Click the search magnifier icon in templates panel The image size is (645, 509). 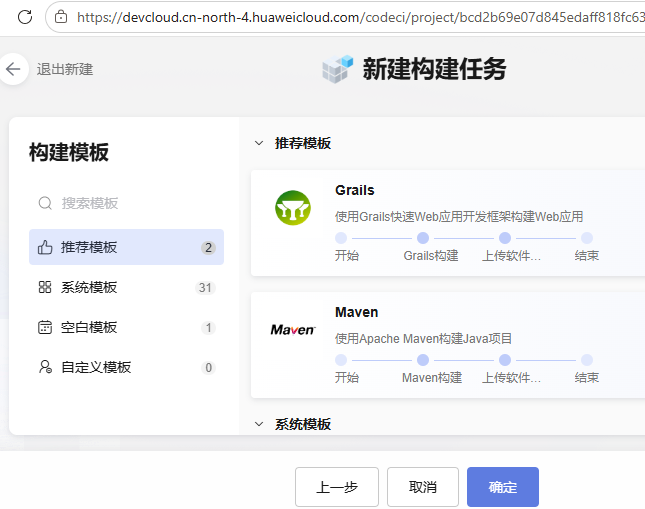(x=45, y=203)
